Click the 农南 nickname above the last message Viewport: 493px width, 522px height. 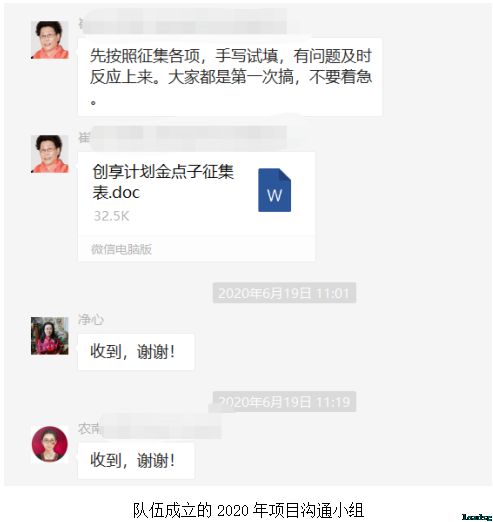[90, 429]
